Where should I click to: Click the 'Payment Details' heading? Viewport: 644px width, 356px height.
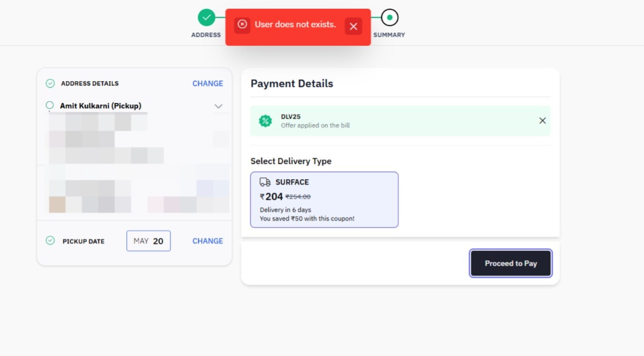click(291, 83)
